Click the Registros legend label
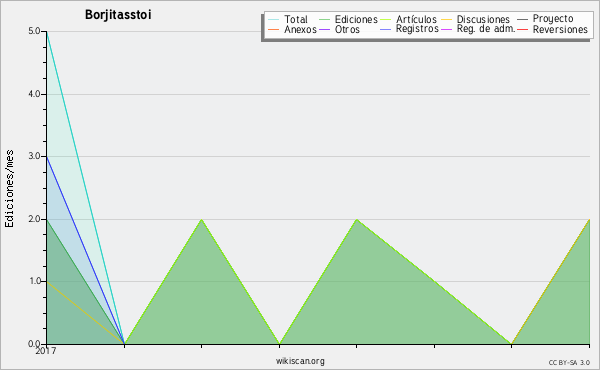Screen dimensions: 600x370 pos(417,29)
